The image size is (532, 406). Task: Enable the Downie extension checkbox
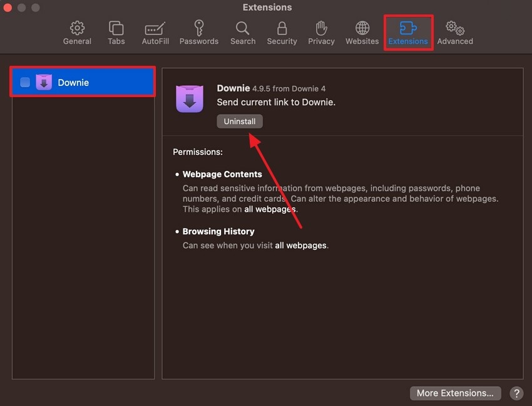click(x=25, y=82)
